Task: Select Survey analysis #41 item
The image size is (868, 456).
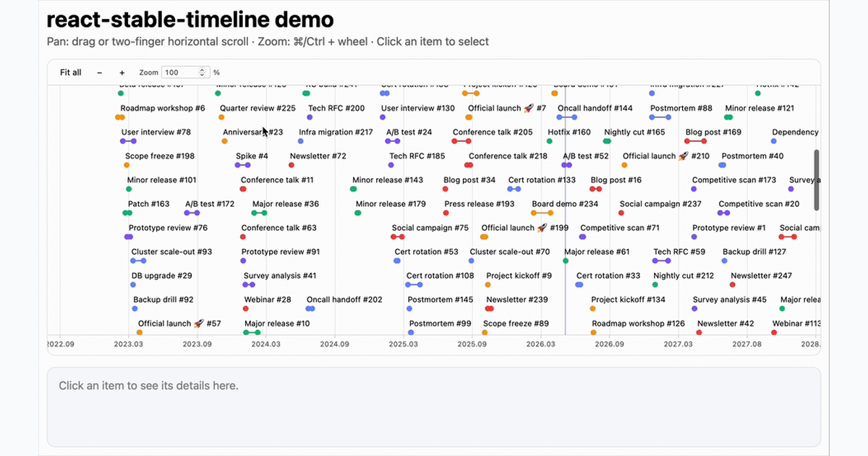Action: (280, 275)
